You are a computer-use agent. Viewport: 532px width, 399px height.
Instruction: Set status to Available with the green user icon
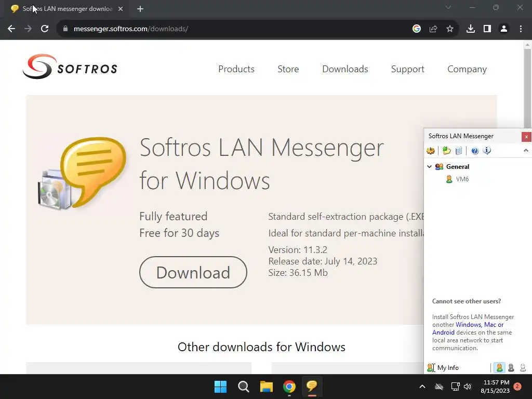point(499,367)
